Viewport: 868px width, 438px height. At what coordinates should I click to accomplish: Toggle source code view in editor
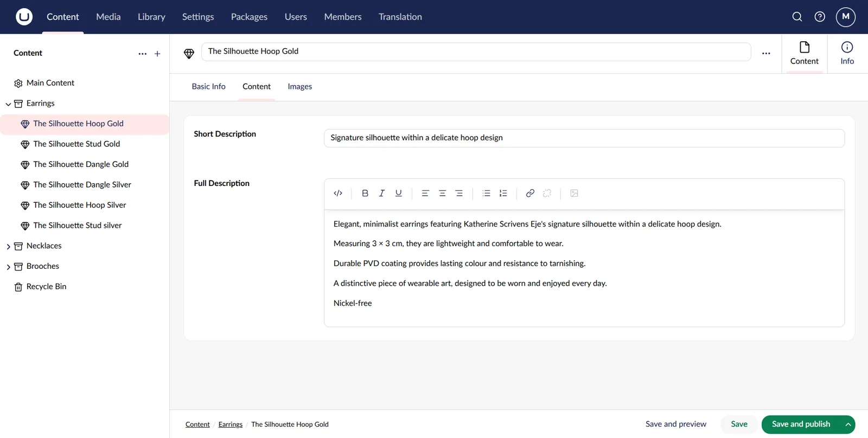pos(338,193)
